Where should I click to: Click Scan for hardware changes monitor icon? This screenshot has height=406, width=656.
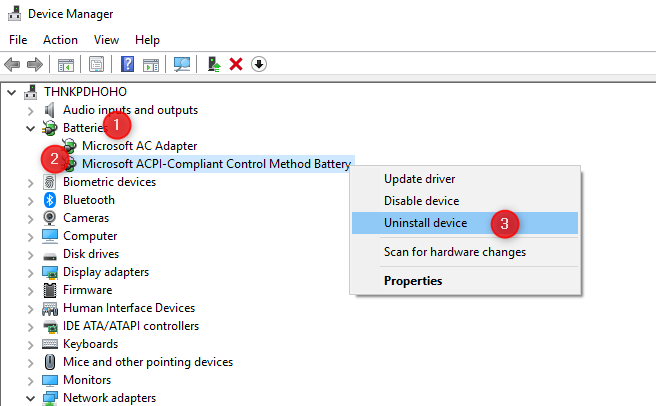(x=182, y=64)
